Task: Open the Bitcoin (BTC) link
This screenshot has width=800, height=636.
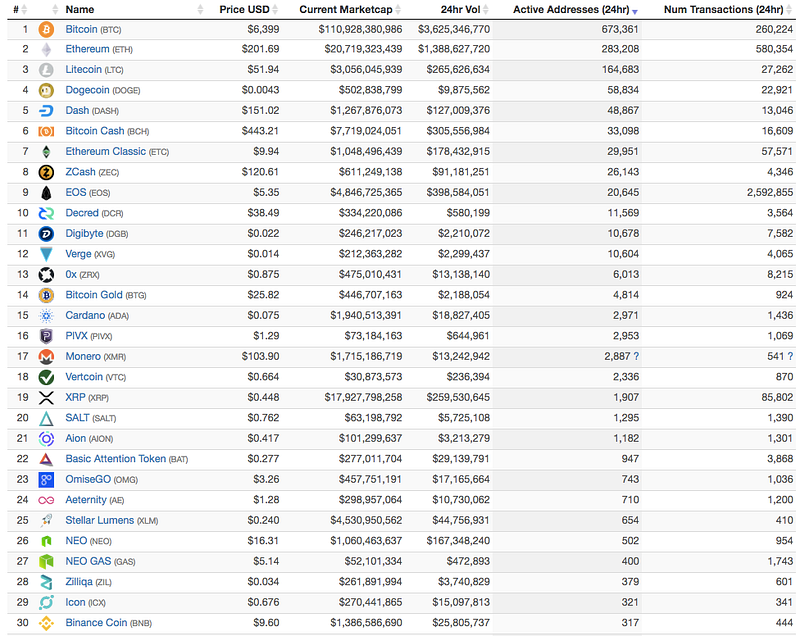Action: click(x=93, y=30)
